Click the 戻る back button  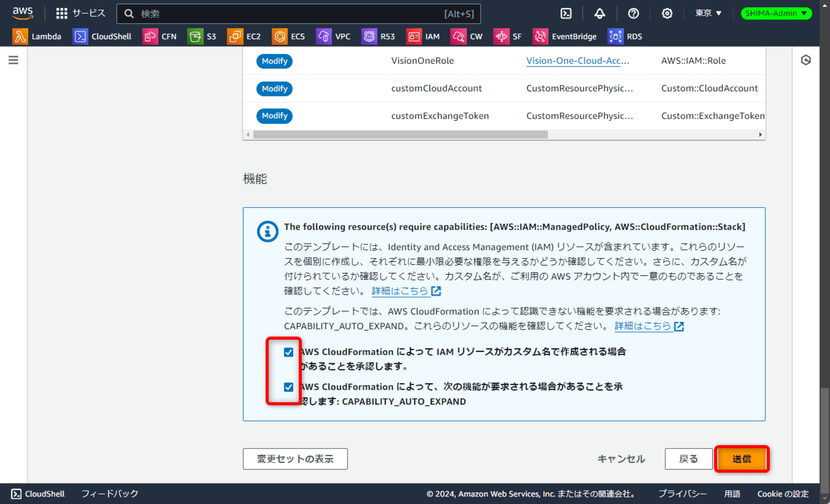point(688,459)
